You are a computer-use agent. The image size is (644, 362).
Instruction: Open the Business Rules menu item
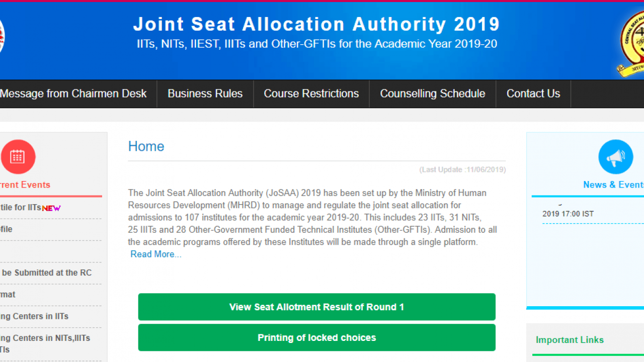(x=205, y=94)
